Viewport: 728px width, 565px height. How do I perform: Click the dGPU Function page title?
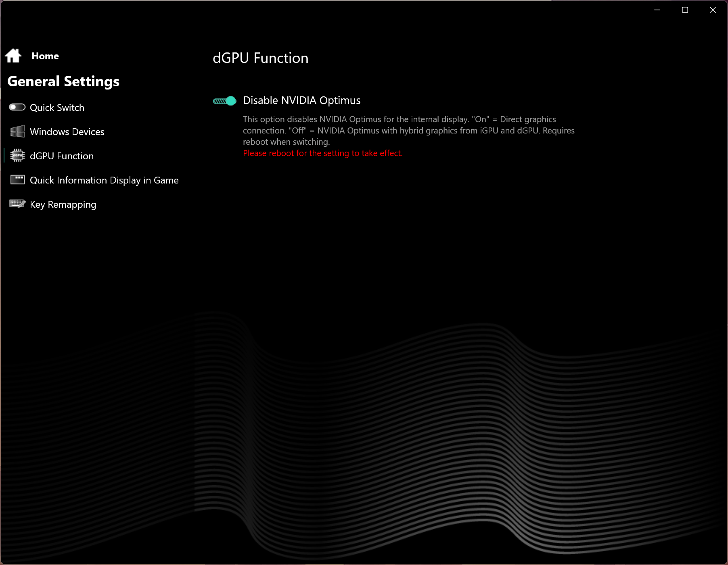(261, 58)
